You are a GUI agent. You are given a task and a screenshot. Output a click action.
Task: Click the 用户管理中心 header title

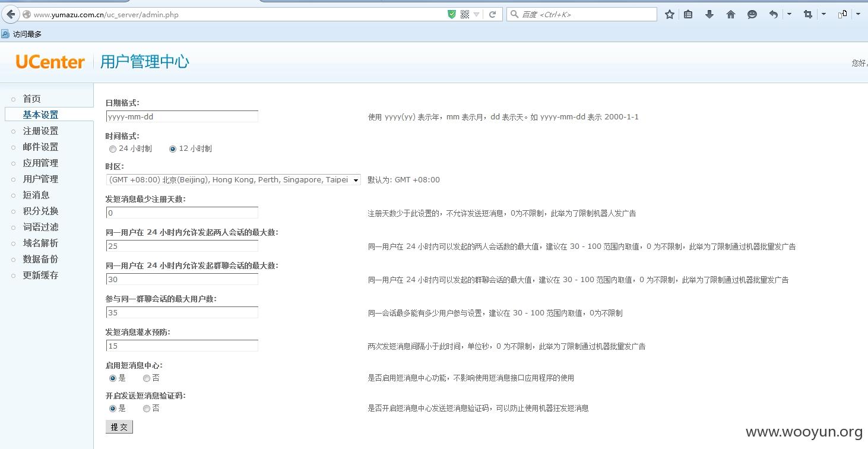145,62
